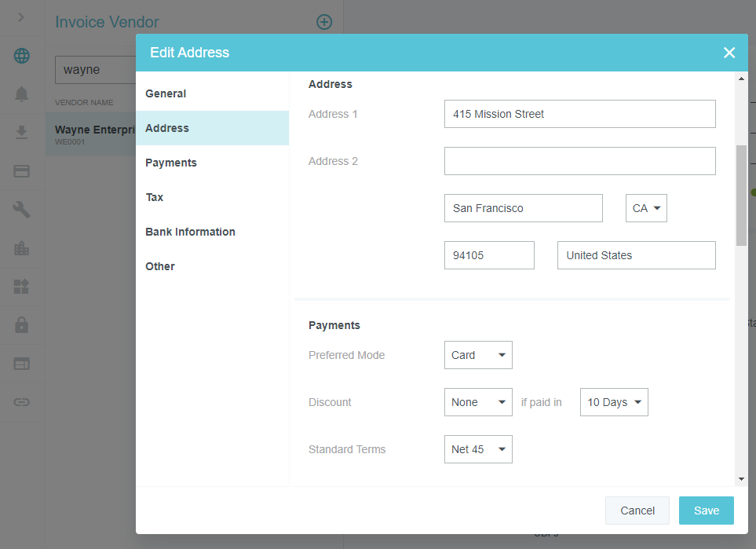Open the credit card icon in sidebar
Viewport: 756px width, 549px height.
point(22,170)
